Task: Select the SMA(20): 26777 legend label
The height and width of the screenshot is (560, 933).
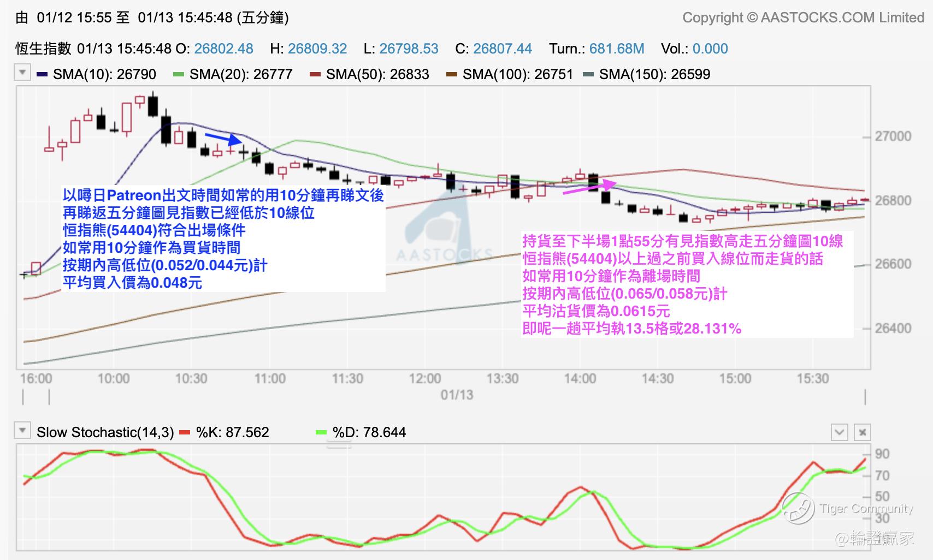Action: point(241,74)
